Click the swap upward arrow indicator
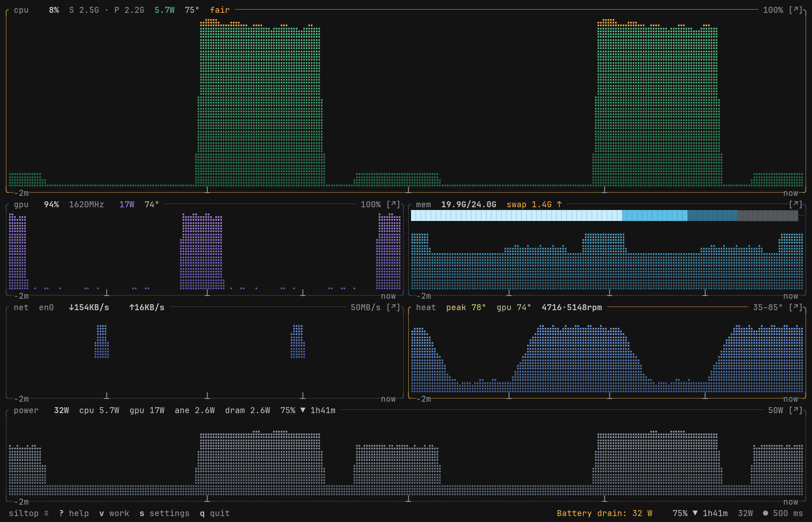Screen dimensions: 812x522 tap(559, 204)
